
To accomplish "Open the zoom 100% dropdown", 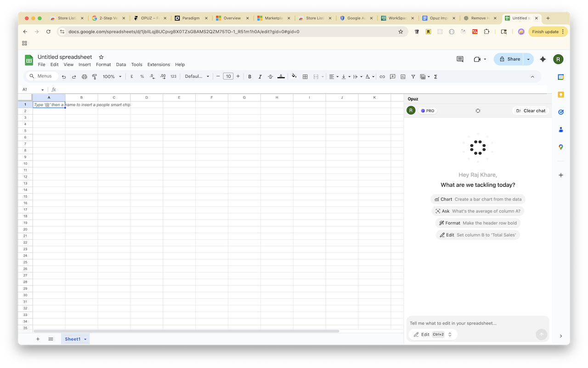I will pyautogui.click(x=112, y=77).
